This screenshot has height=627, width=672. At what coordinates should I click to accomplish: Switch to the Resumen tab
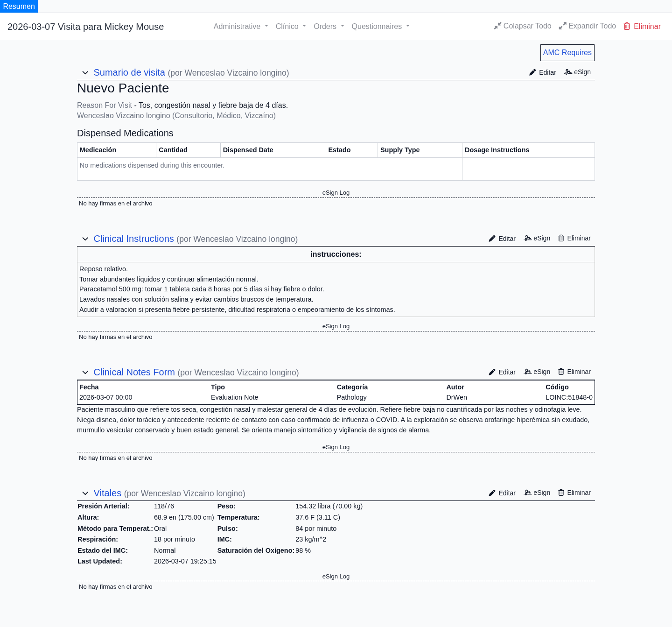19,6
